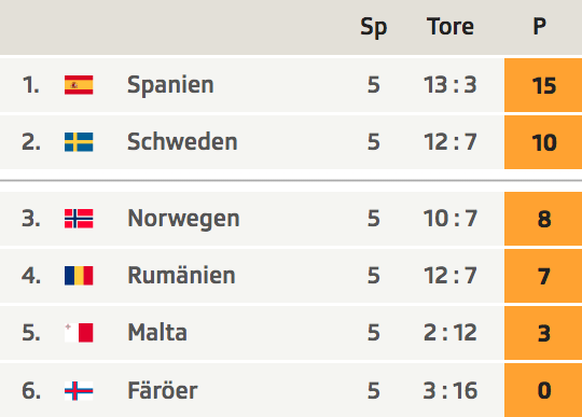
Task: Open the Spanien team link
Action: tap(170, 85)
